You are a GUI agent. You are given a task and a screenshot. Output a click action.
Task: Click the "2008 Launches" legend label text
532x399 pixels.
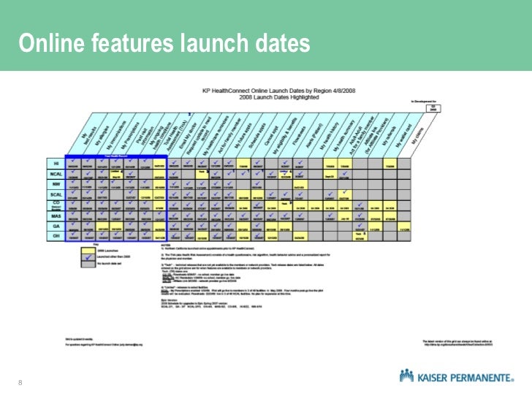[x=107, y=251]
